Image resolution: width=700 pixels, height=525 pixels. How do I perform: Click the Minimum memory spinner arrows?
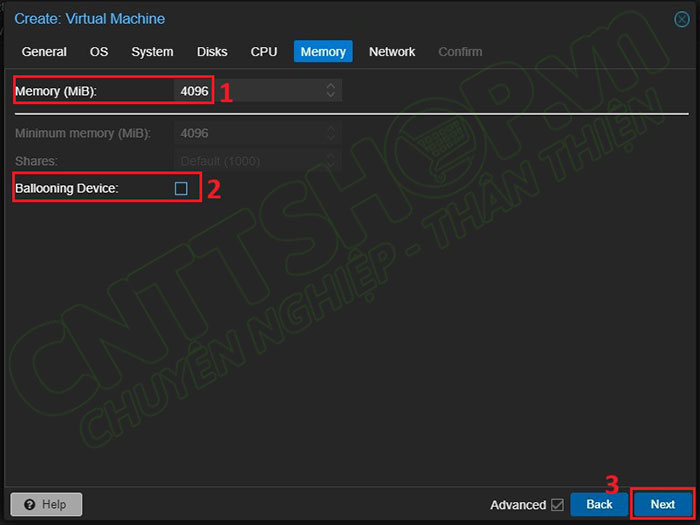coord(331,133)
